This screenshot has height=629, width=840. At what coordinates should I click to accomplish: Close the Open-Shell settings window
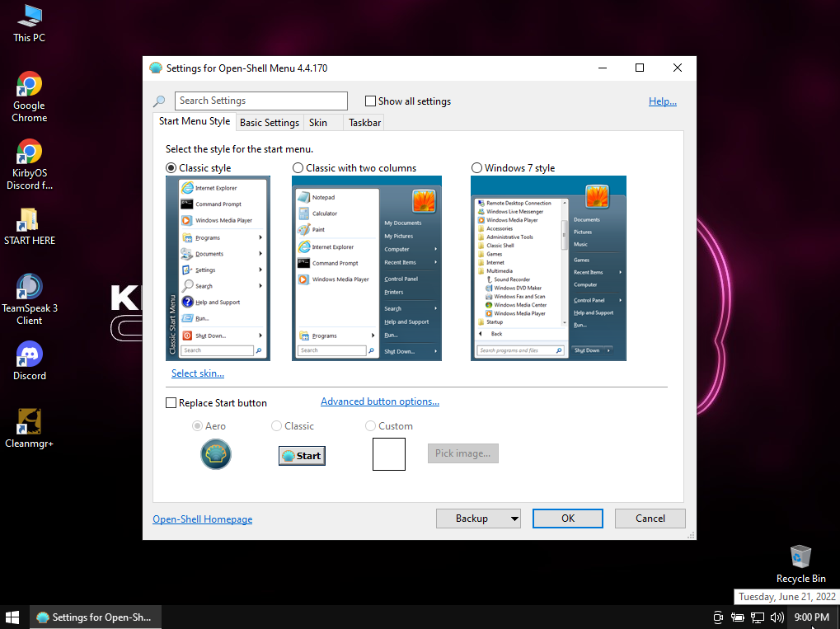(x=677, y=68)
